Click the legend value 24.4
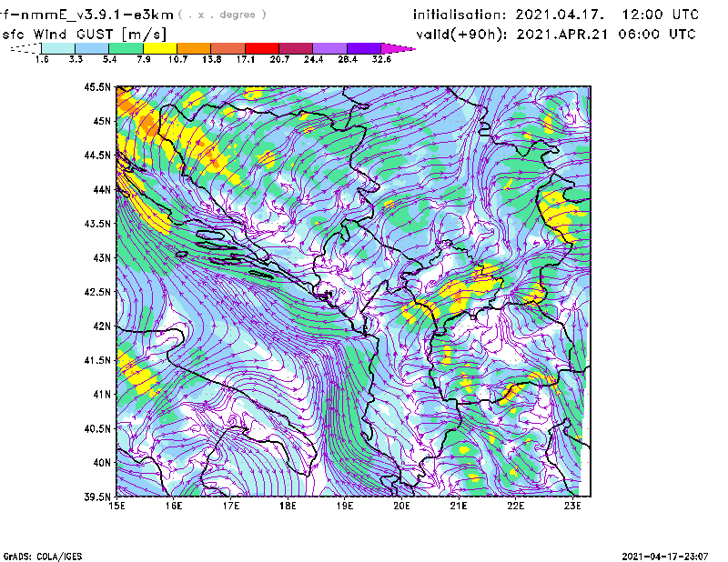728x562 pixels. tap(313, 59)
